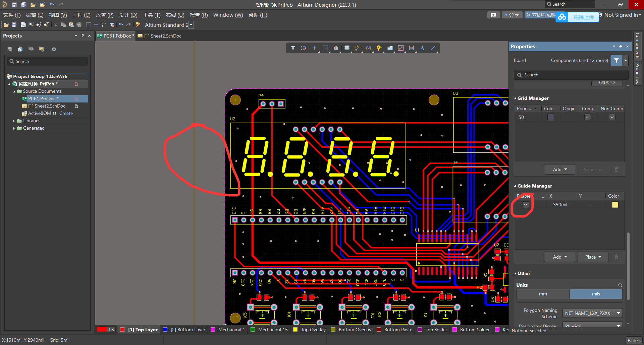Click the LS layer set button

point(111,330)
